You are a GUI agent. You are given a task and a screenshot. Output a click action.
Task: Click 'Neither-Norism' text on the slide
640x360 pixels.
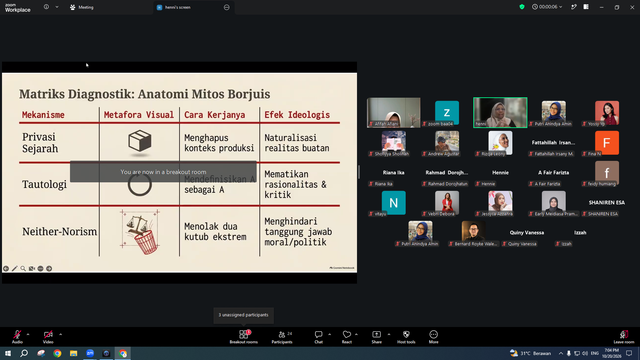pos(60,231)
